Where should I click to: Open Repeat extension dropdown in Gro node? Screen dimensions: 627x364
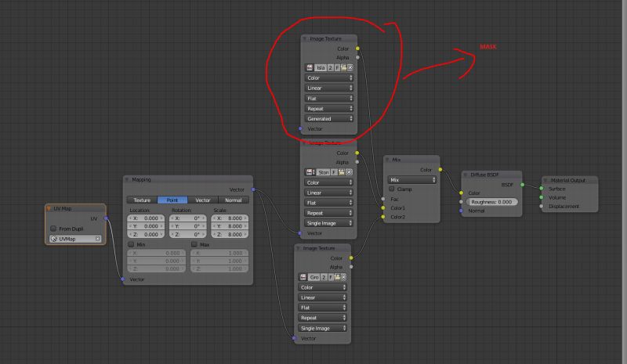point(322,318)
